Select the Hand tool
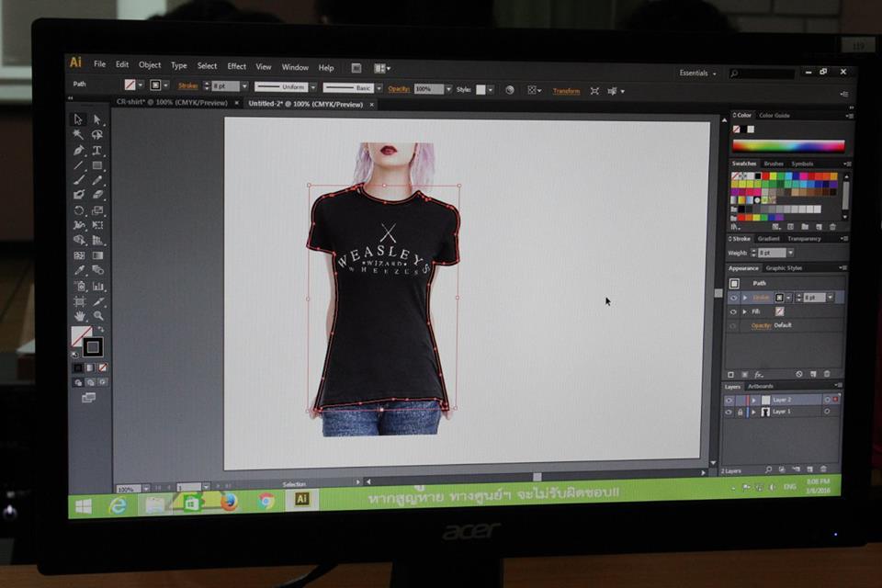The height and width of the screenshot is (588, 882). tap(80, 315)
